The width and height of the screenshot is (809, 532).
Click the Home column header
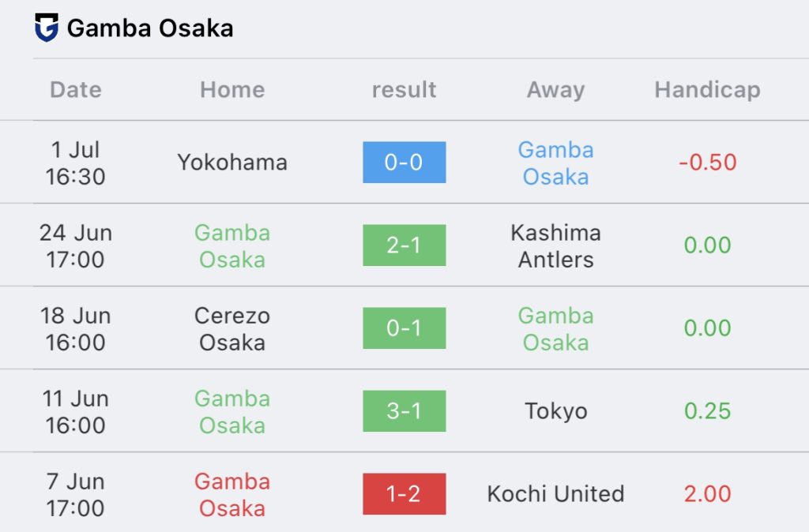(232, 90)
